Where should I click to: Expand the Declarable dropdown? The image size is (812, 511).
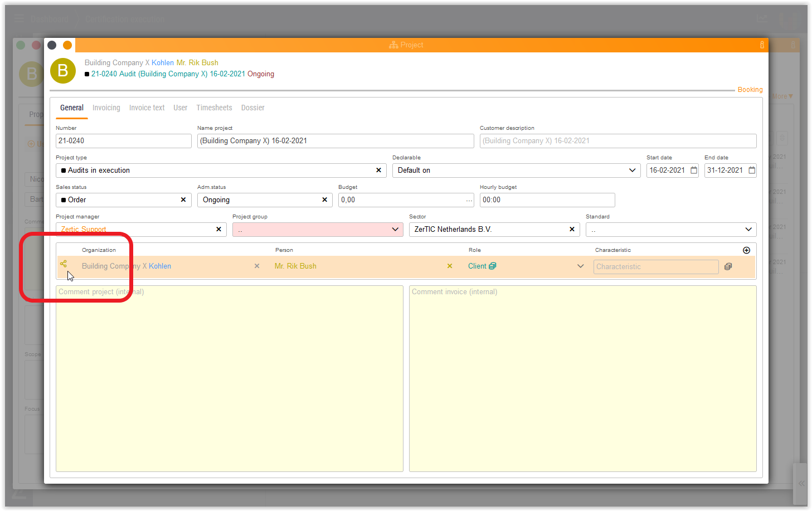point(632,171)
